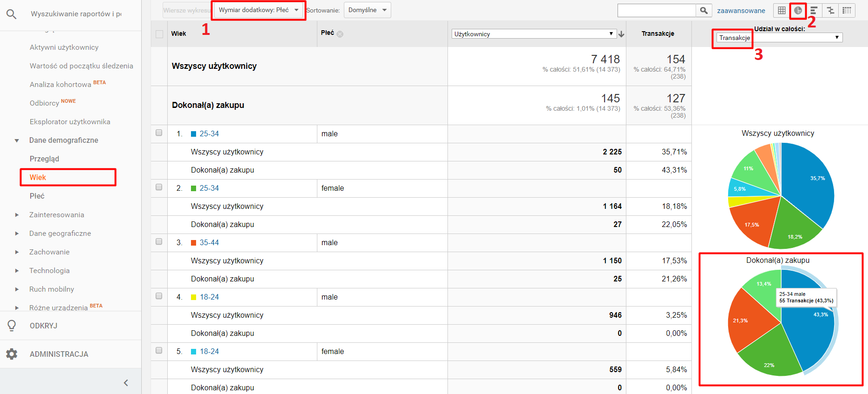868x394 pixels.
Task: Open the pivot table view icon
Action: pyautogui.click(x=847, y=10)
